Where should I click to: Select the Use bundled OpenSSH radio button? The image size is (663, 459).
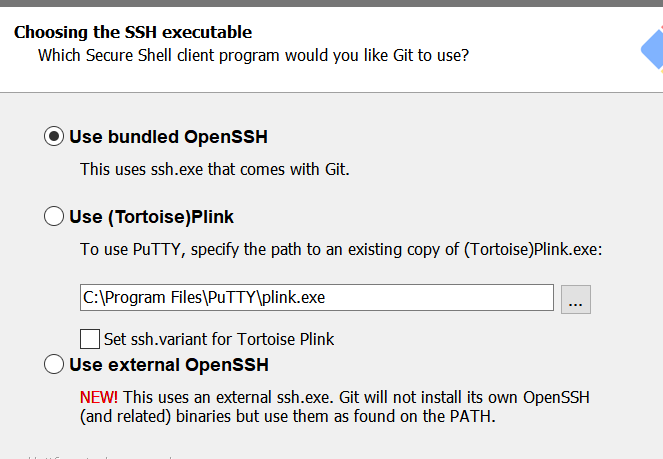click(x=54, y=137)
